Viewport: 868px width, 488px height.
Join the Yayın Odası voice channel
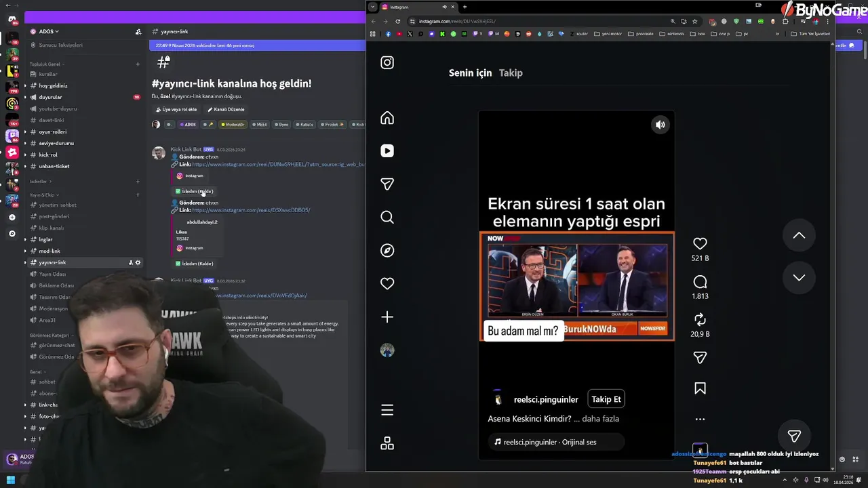(52, 274)
